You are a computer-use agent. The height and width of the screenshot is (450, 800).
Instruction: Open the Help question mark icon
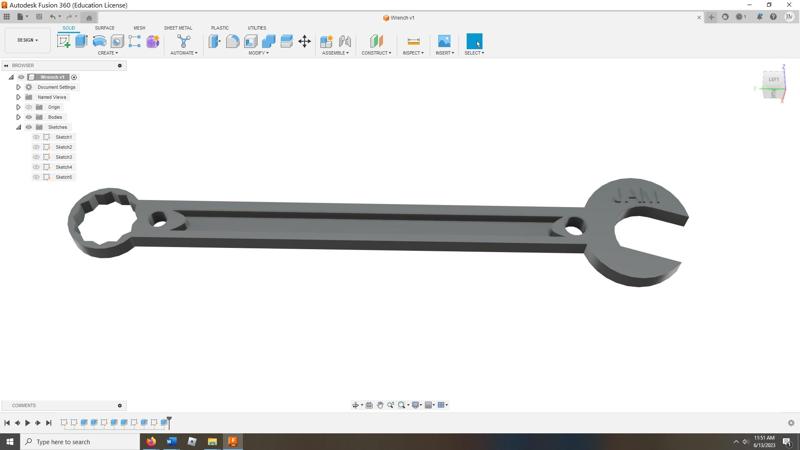773,17
